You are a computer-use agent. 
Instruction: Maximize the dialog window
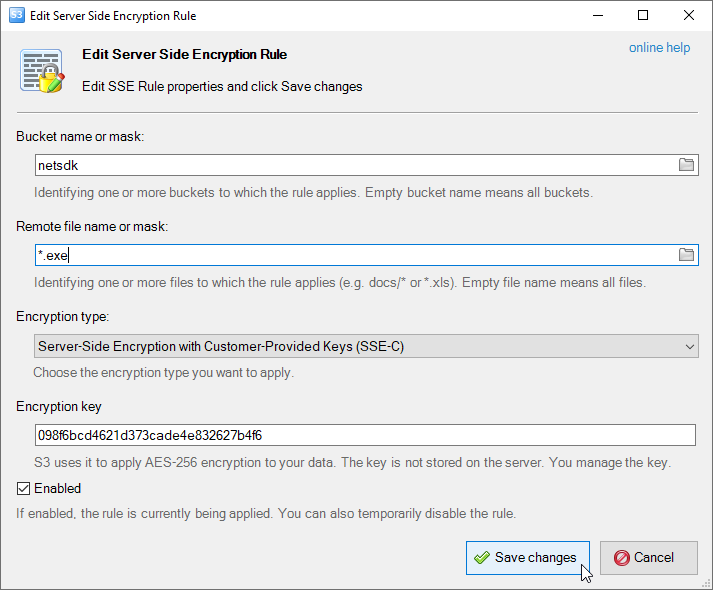pos(643,15)
